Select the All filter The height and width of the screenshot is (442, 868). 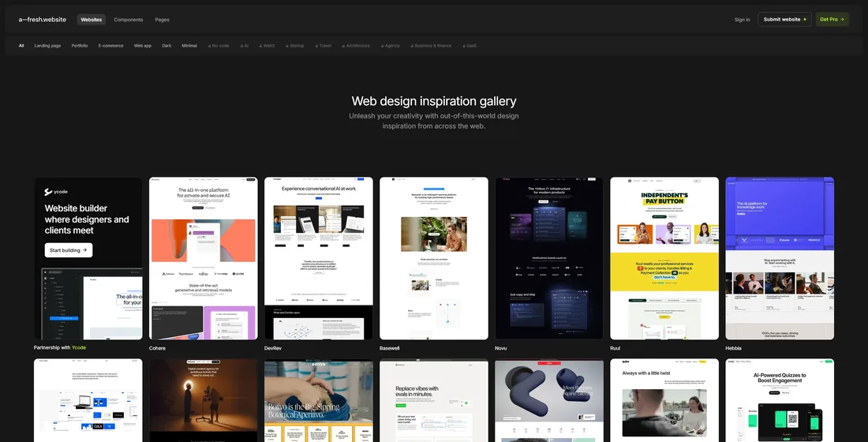pos(21,46)
